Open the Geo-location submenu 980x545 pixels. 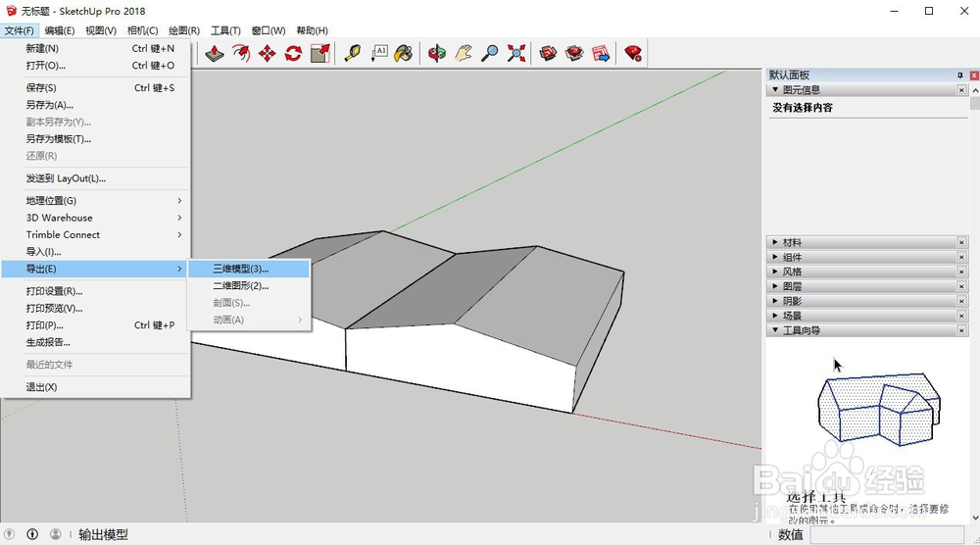(95, 201)
